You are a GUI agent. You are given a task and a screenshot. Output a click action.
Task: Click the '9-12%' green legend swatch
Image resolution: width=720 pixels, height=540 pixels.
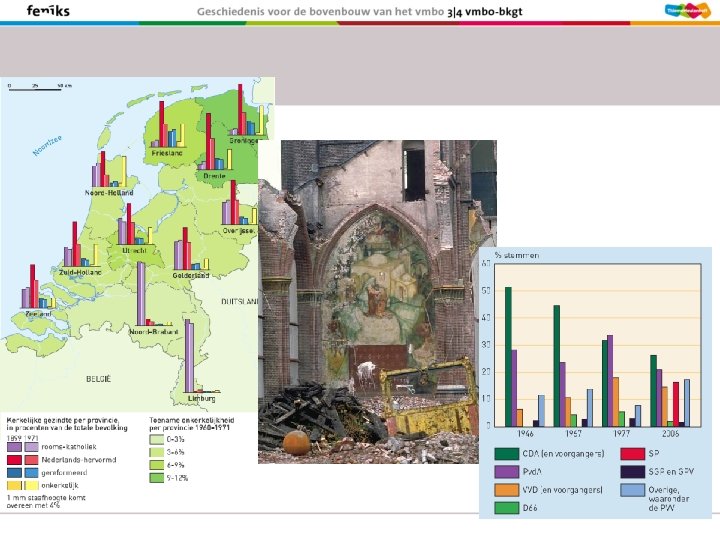[x=156, y=478]
